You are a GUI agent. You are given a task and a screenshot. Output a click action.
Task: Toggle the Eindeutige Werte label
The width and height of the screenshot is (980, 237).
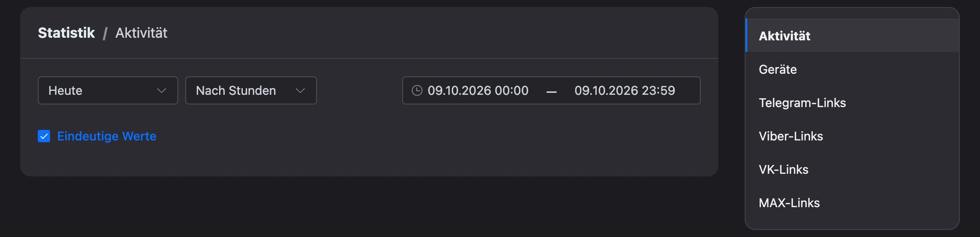point(107,136)
